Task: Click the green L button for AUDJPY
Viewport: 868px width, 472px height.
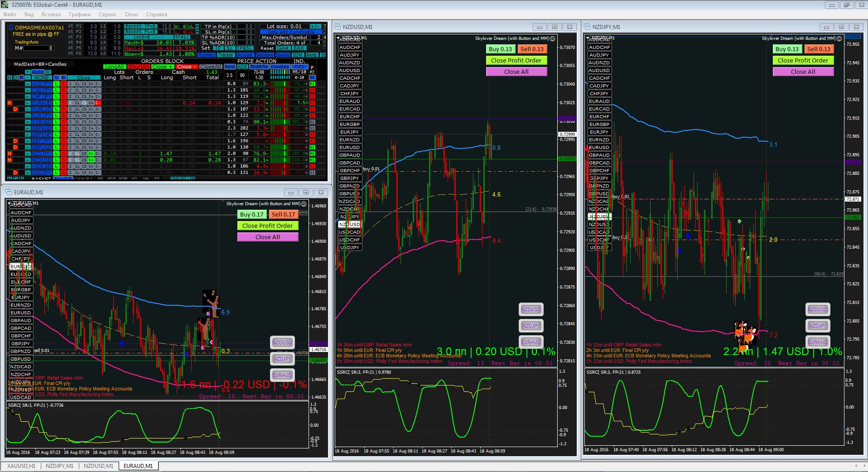Action: click(56, 84)
